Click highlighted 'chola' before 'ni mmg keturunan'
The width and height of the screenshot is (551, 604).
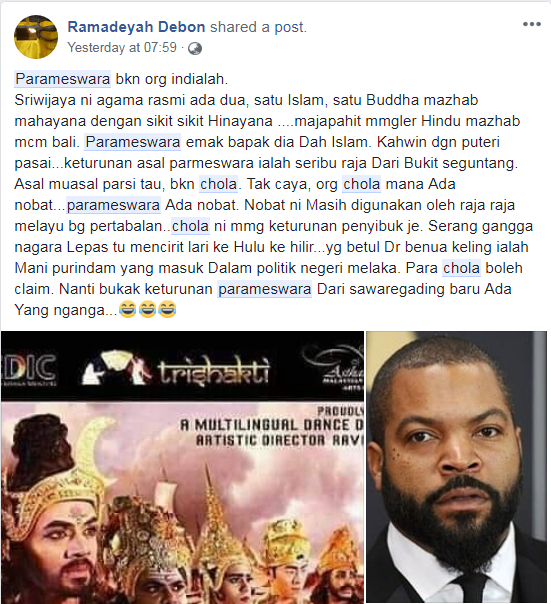point(190,226)
